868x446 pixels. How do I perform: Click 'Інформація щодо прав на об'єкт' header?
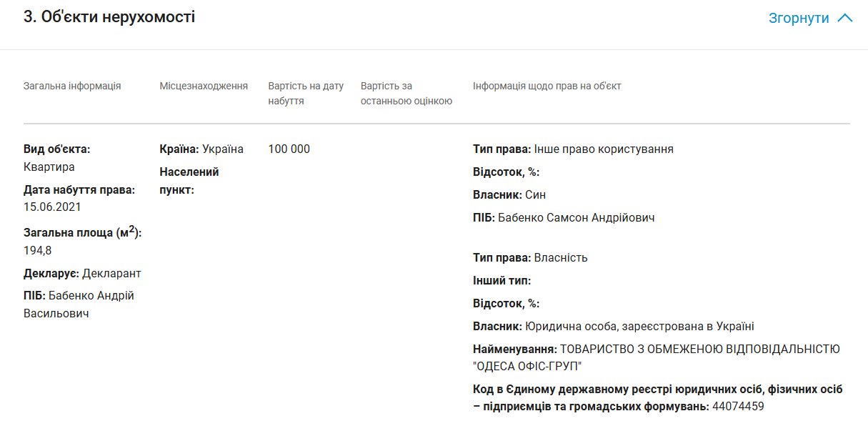547,86
